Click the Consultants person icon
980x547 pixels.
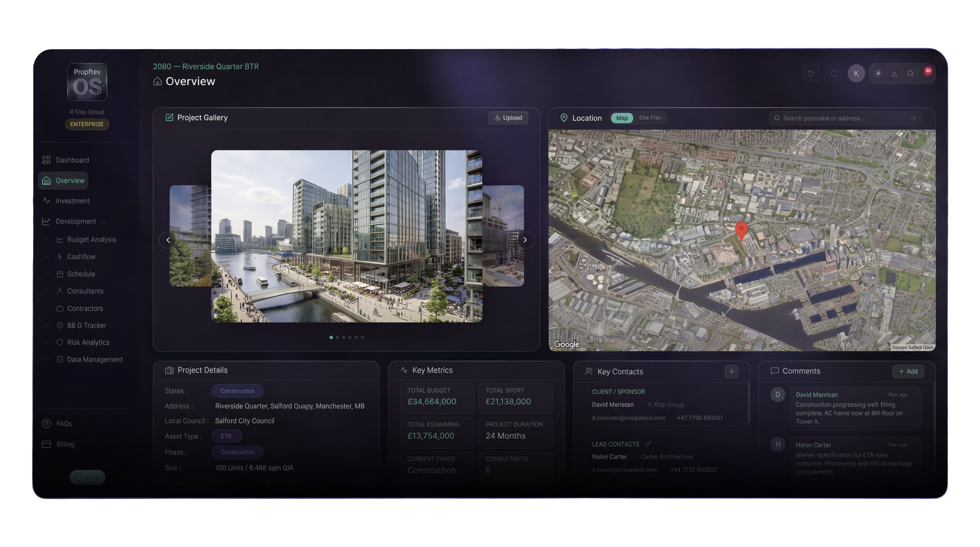60,291
